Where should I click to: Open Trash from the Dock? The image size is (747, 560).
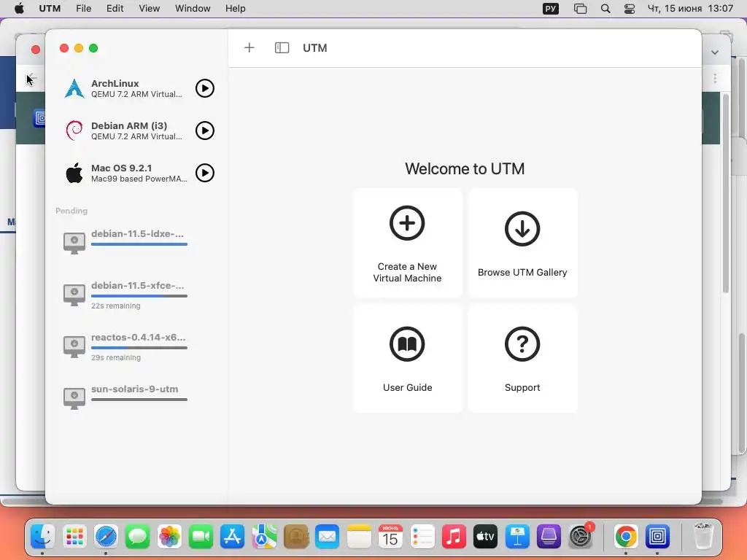[703, 537]
